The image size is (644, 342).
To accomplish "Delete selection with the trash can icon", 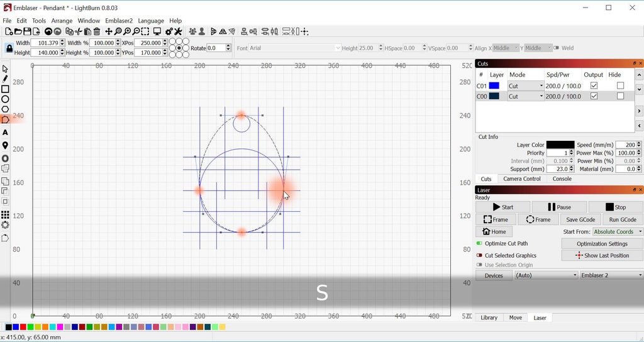I will click(96, 31).
